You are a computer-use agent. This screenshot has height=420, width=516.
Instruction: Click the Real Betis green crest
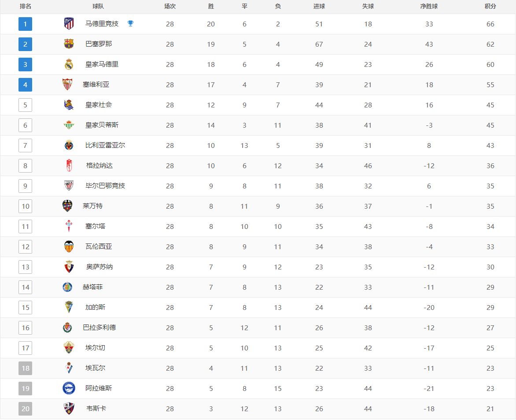(x=69, y=125)
